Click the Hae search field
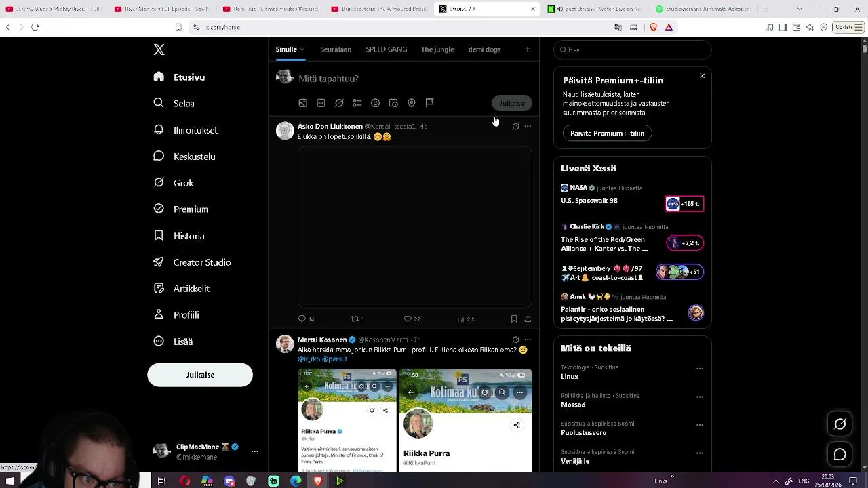This screenshot has width=868, height=488. coord(633,50)
